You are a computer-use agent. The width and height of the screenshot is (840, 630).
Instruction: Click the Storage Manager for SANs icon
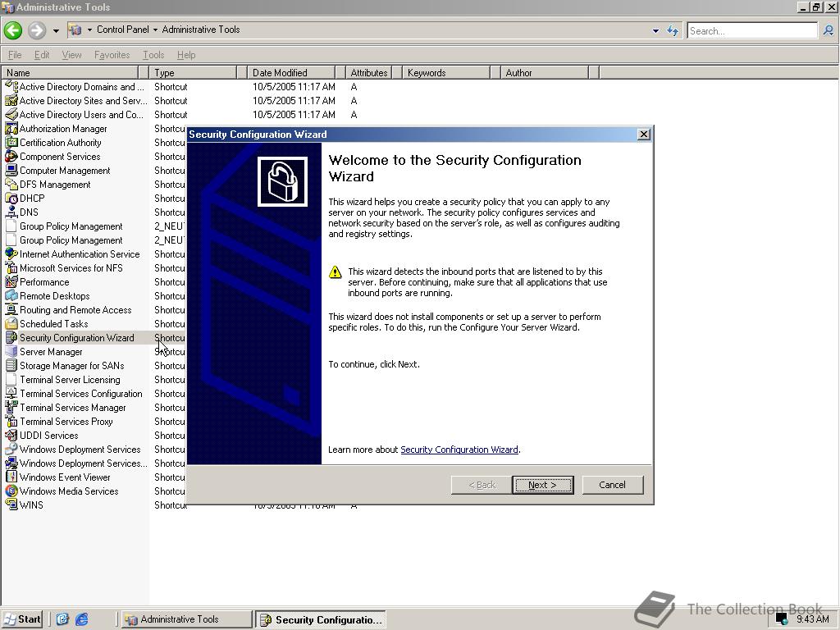(11, 365)
